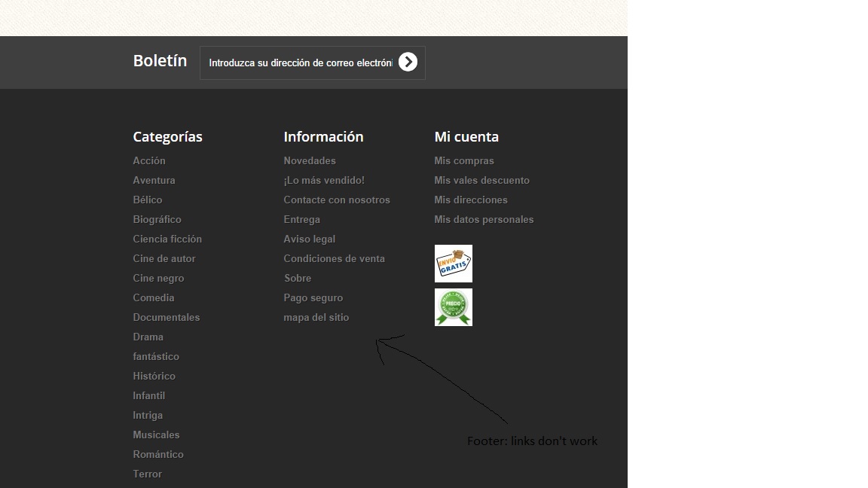Open the Infantil category
This screenshot has height=488, width=868.
149,395
